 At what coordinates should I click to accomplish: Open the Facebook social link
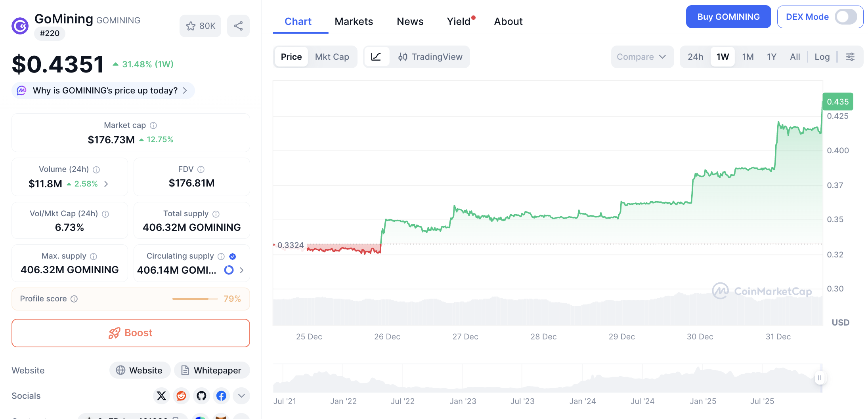(221, 396)
